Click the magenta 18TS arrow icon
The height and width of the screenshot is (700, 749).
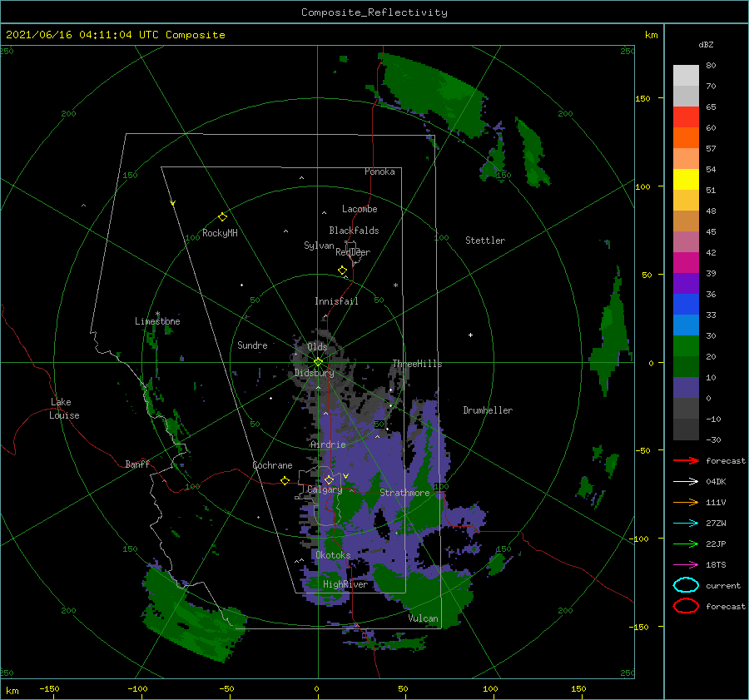tap(686, 565)
